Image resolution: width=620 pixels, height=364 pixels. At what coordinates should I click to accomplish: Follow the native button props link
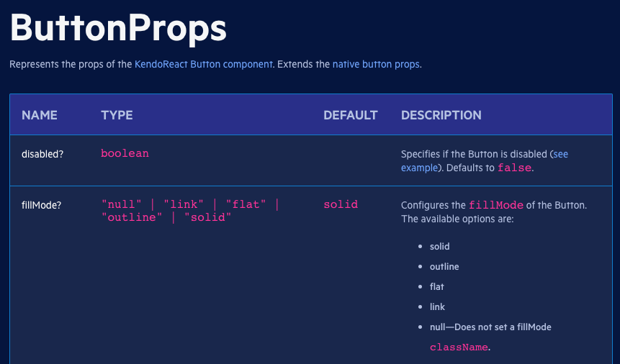[376, 65]
